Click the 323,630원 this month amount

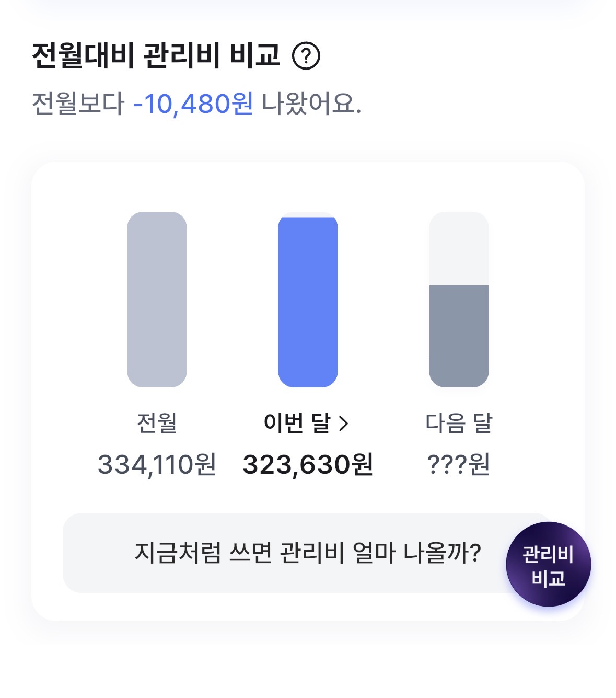point(308,465)
